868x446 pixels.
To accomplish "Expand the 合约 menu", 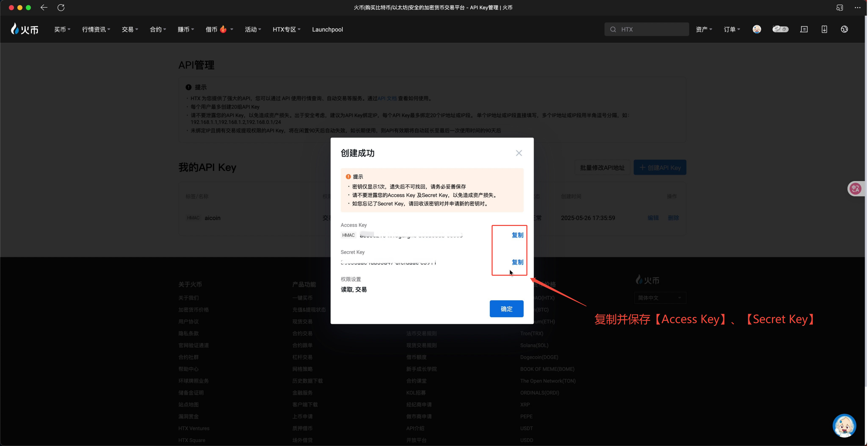I will click(x=158, y=30).
